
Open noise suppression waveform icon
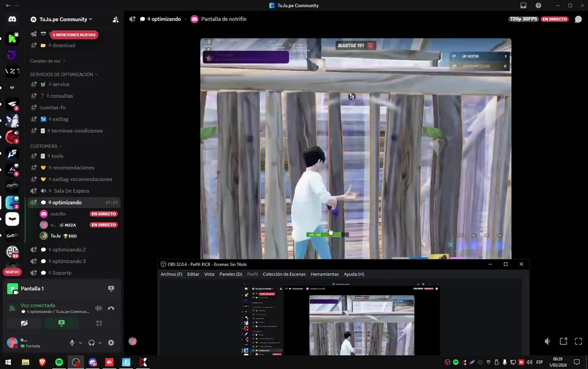(x=99, y=309)
